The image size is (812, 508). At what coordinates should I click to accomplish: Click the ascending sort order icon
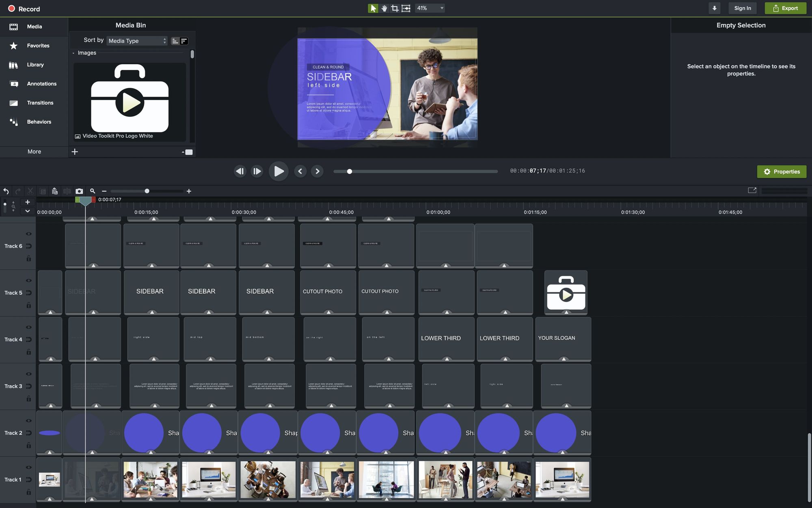click(x=175, y=41)
